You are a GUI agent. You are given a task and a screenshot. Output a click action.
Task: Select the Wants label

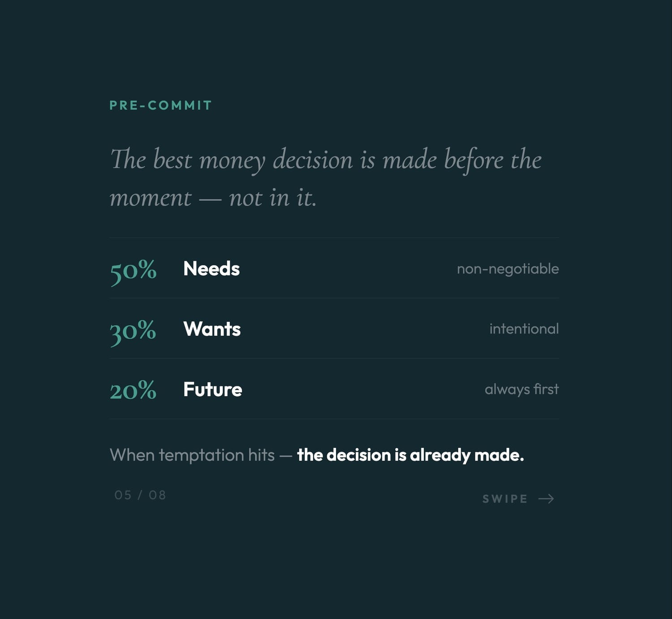point(212,329)
